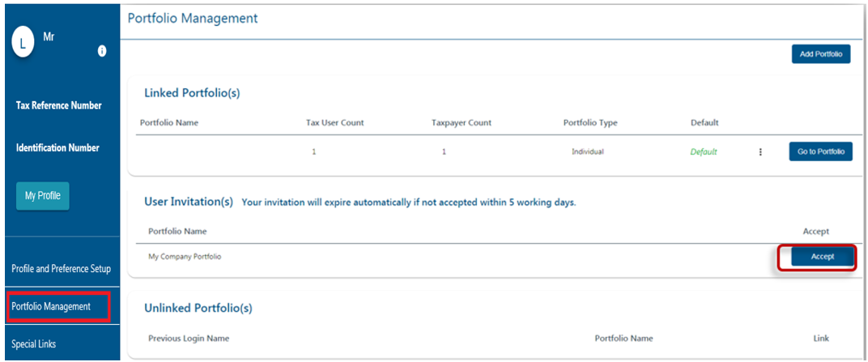
Task: Select Portfolio Management in the left sidebar
Action: point(51,307)
